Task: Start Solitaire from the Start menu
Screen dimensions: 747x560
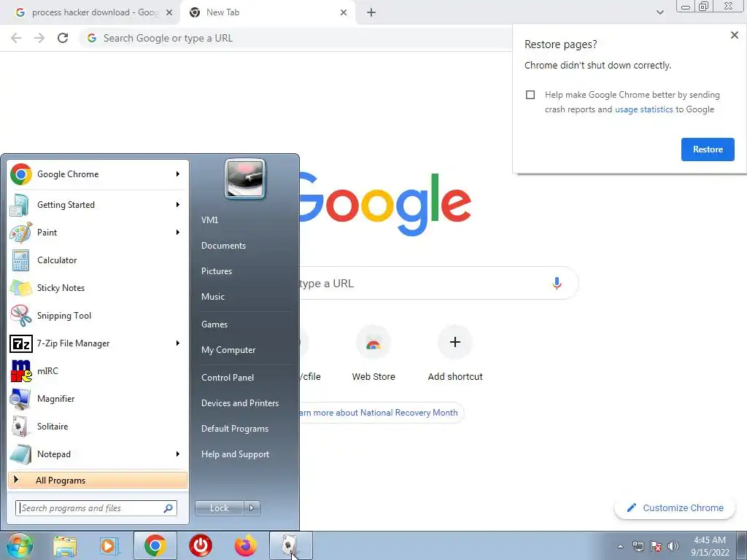Action: coord(98,426)
